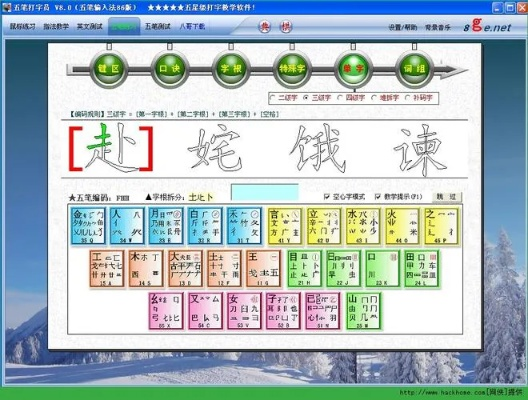Open the 英文测试 tab
The height and width of the screenshot is (400, 528).
coord(90,26)
